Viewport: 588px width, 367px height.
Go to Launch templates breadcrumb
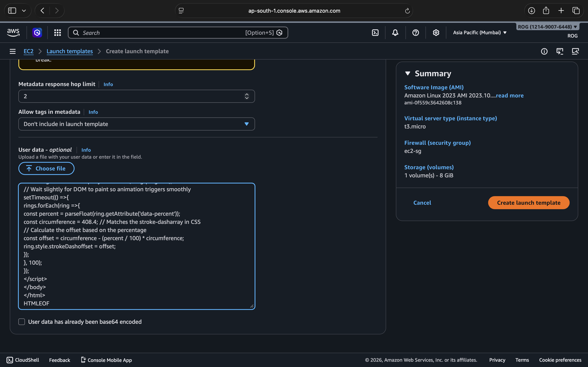69,51
